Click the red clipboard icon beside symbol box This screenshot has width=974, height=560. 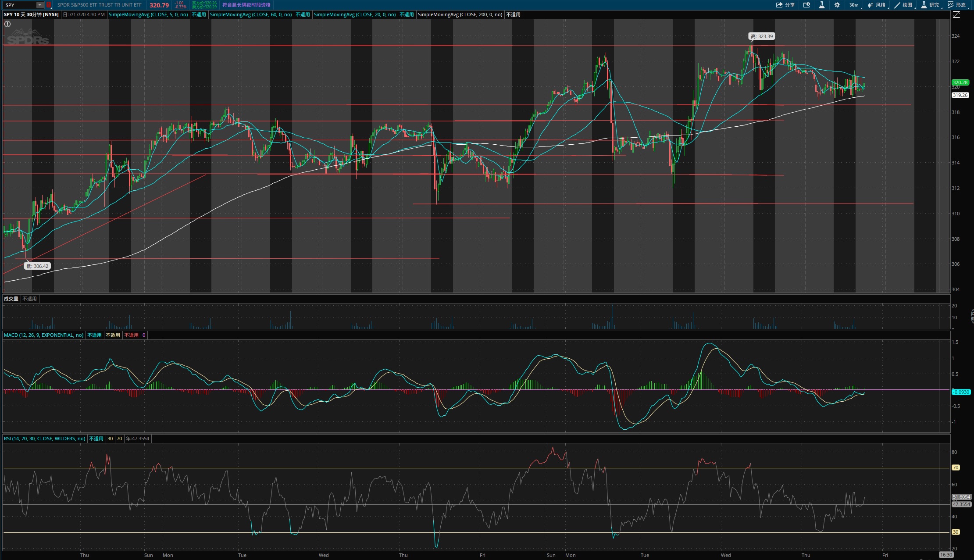(x=49, y=5)
